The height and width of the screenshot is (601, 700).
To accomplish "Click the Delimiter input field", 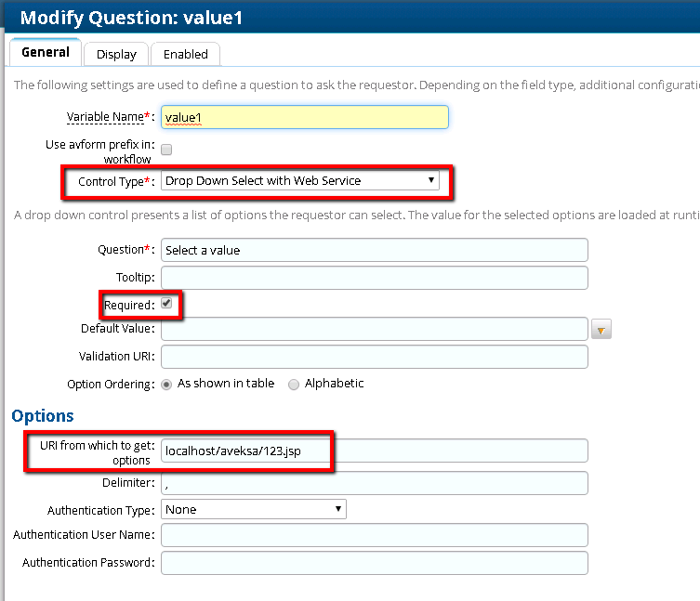I will tap(374, 483).
